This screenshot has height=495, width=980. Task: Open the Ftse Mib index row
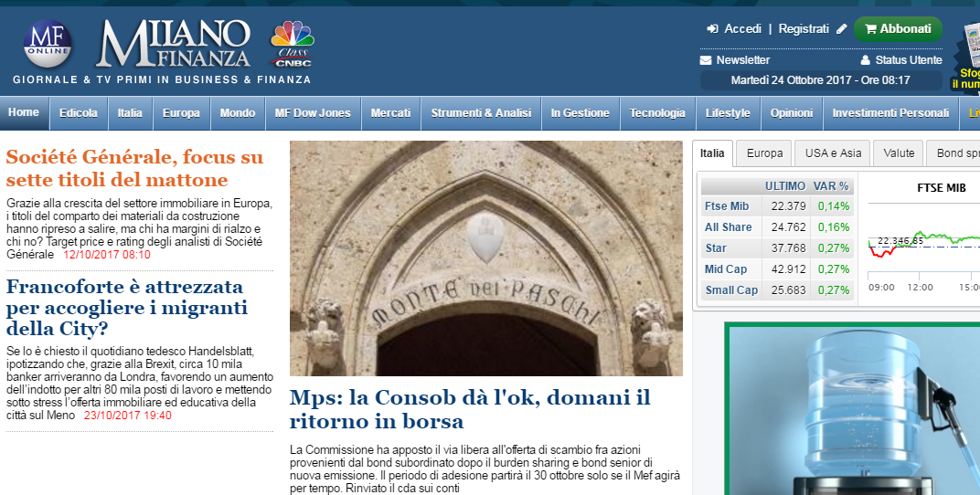(x=727, y=206)
